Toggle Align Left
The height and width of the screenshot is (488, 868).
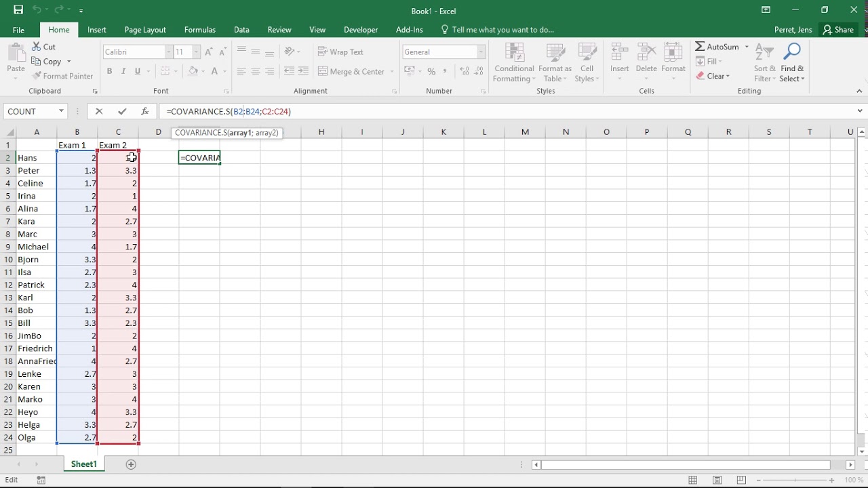[x=241, y=71]
